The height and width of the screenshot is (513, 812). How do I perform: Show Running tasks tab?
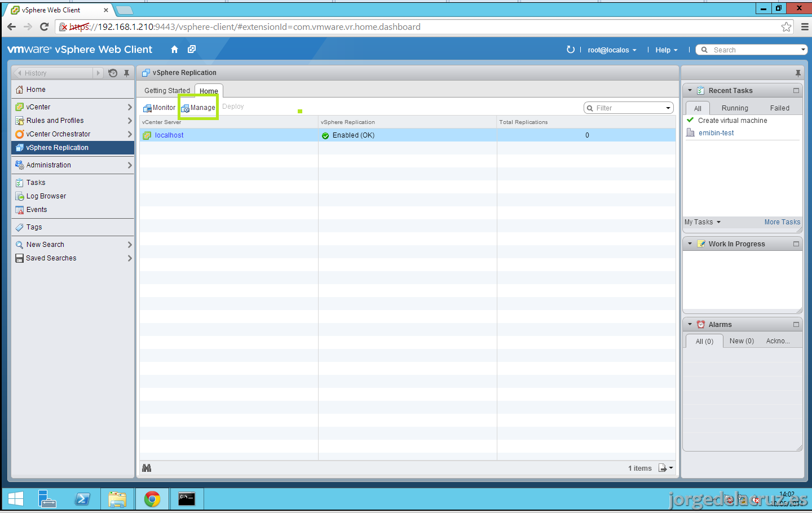[x=735, y=108]
